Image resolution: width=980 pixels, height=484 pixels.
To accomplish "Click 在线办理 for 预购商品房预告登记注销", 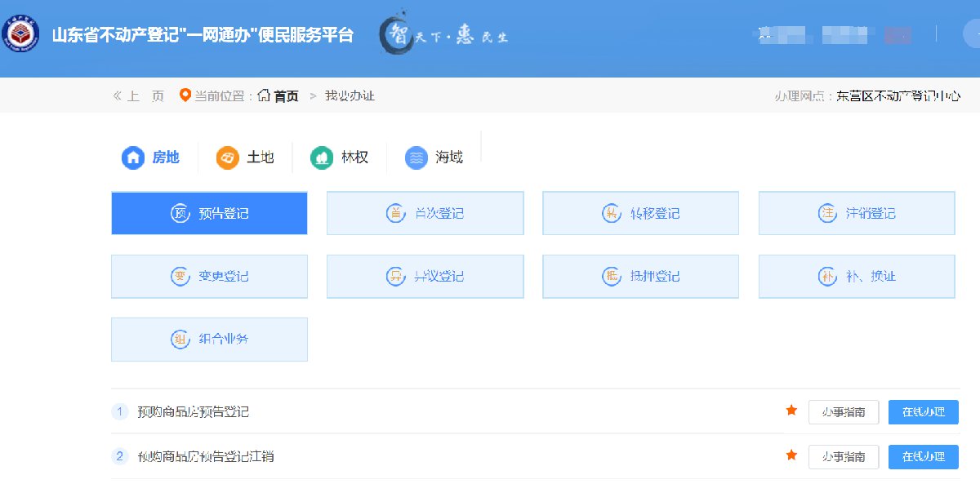I will point(923,457).
